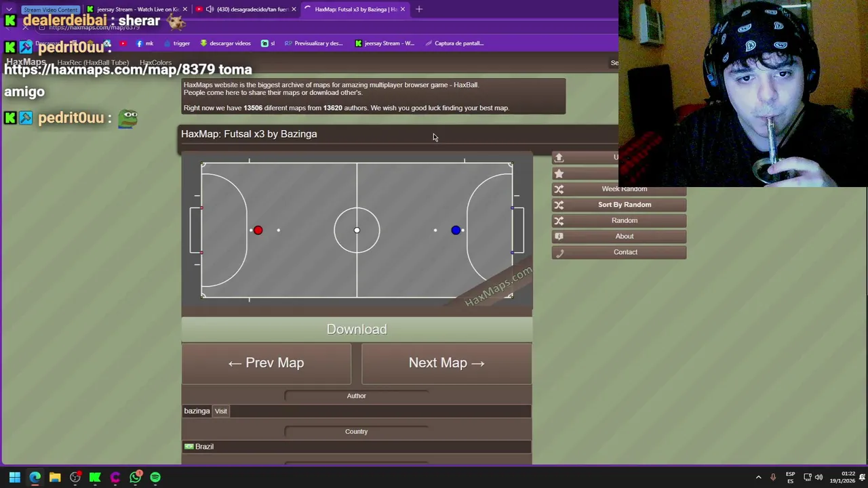Open HaxRec (HaxBall Tube) menu item
Viewport: 868px width, 488px height.
(93, 62)
